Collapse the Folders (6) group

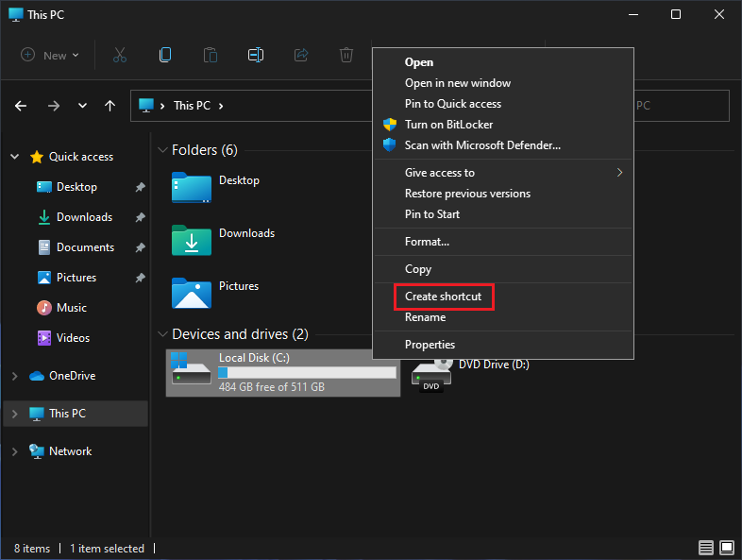(x=162, y=150)
